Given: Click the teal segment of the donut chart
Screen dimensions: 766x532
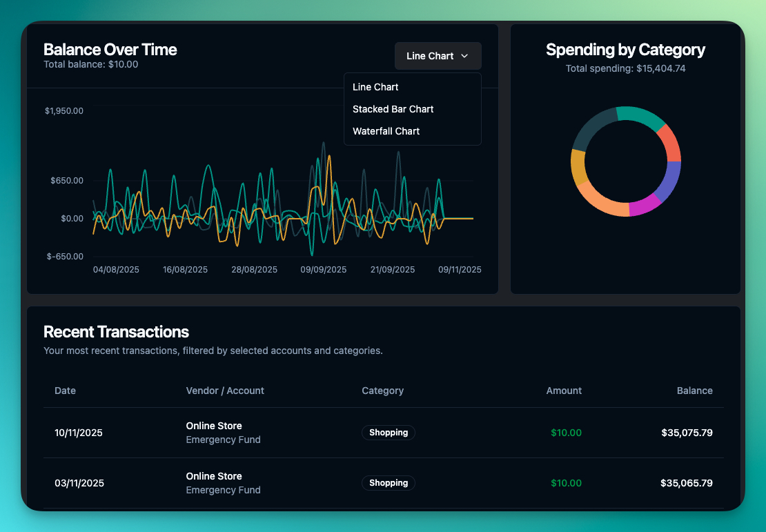Looking at the screenshot, I should pos(640,115).
